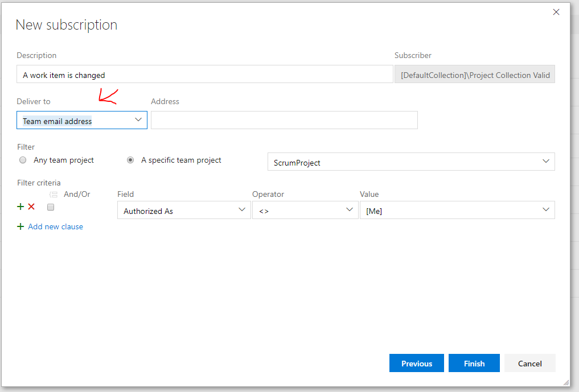Expand the Operator dropdown
Viewport: 579px width, 392px height.
[305, 211]
